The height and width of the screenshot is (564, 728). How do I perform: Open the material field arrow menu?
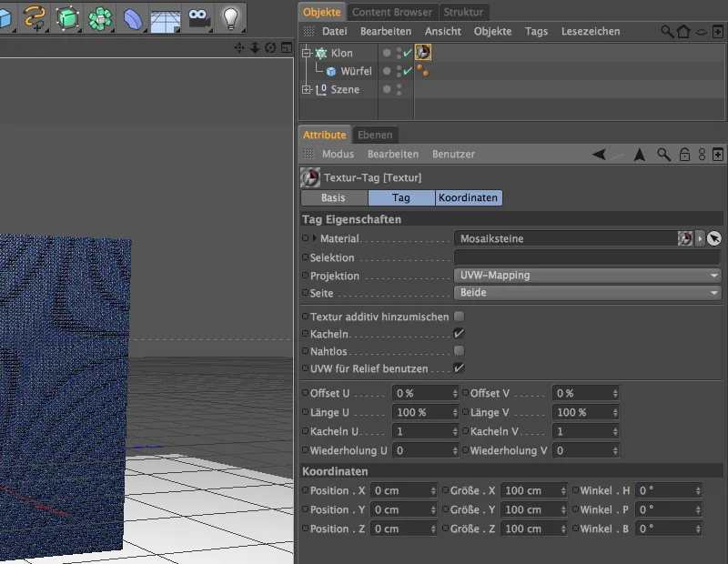700,238
